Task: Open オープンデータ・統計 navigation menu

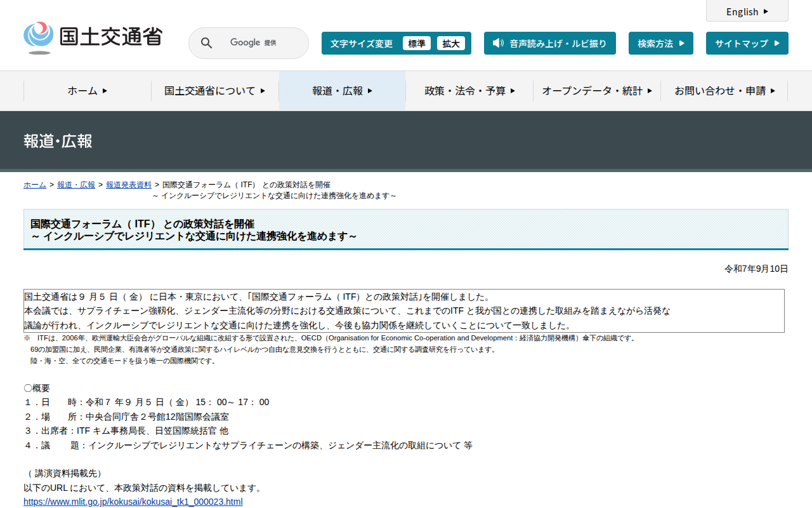Action: [x=597, y=91]
